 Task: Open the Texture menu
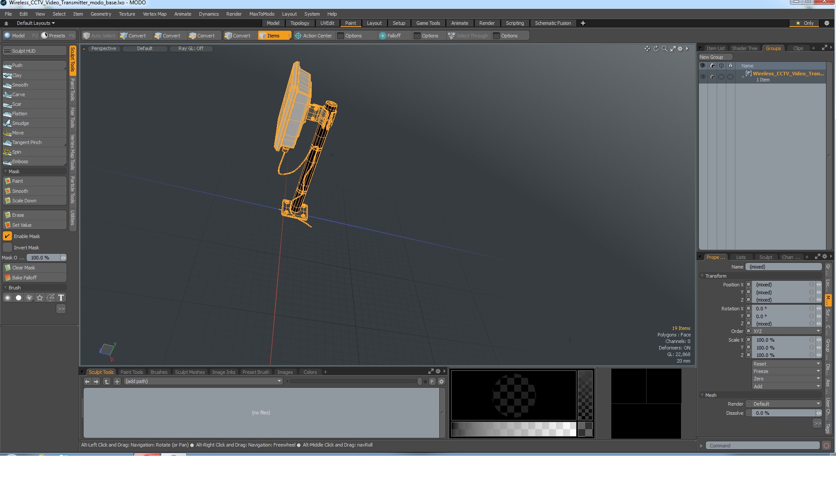tap(127, 14)
